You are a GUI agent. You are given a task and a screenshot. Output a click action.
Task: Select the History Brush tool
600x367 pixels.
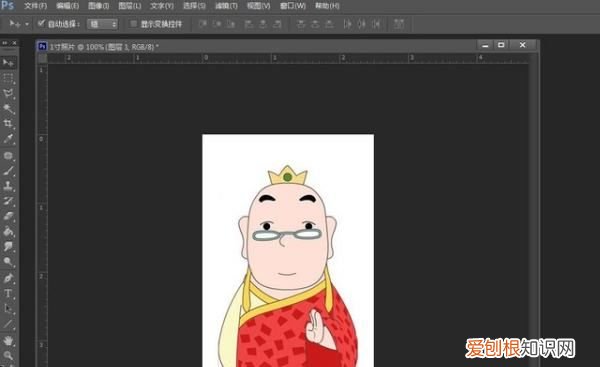8,201
